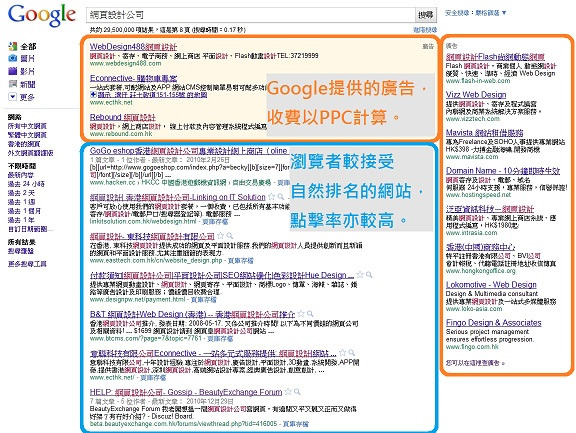Open cached page of easttech.com.hk result
The height and width of the screenshot is (433, 576).
[x=241, y=260]
